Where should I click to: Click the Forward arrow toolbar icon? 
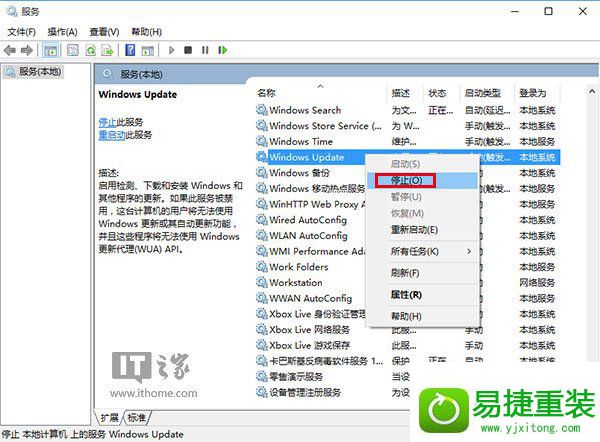tap(27, 50)
